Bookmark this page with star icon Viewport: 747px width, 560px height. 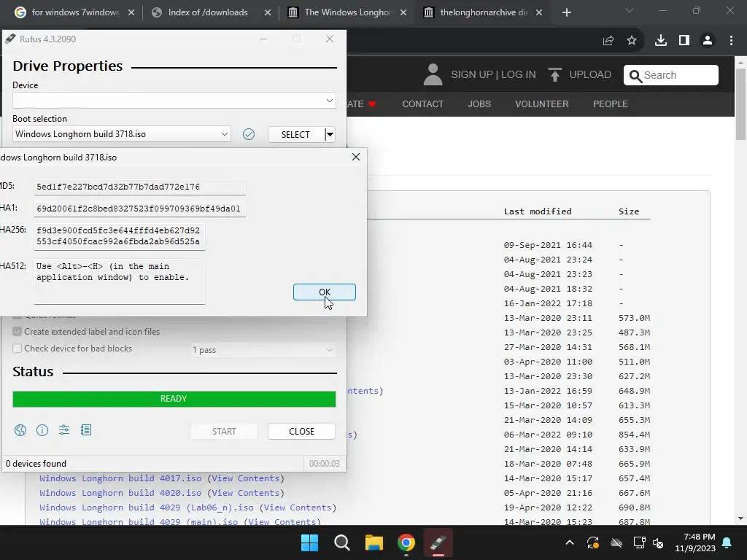[632, 41]
